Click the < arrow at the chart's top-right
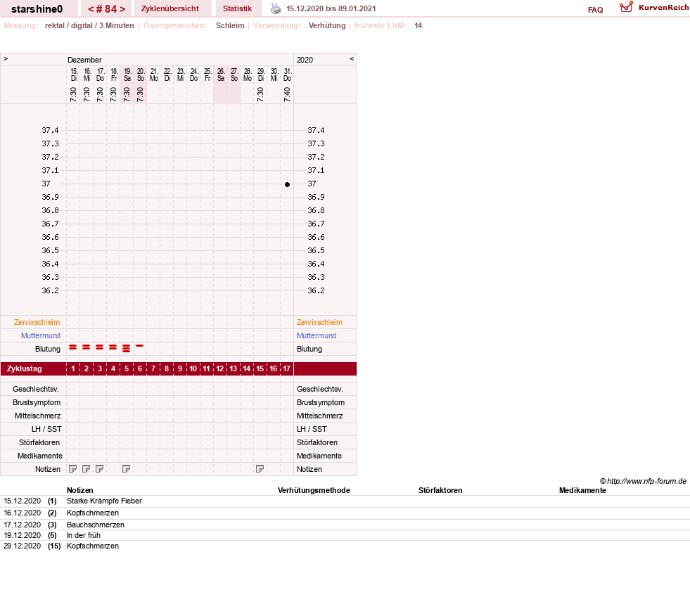Image resolution: width=690 pixels, height=616 pixels. [352, 58]
